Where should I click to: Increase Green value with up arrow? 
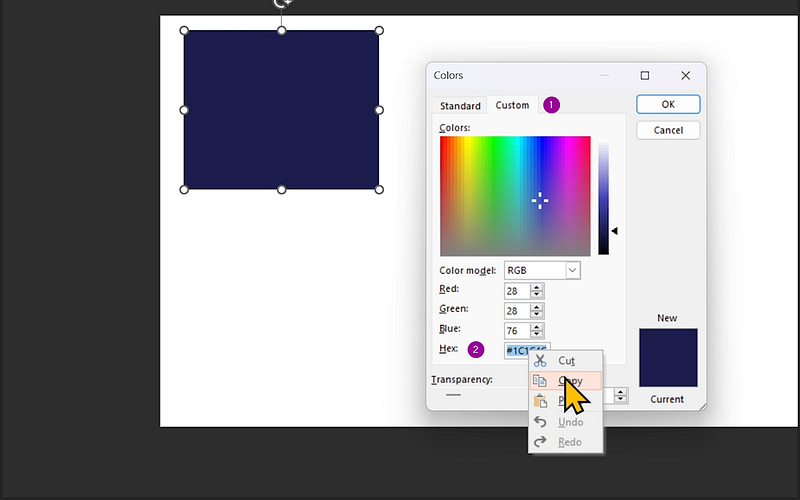(x=536, y=307)
